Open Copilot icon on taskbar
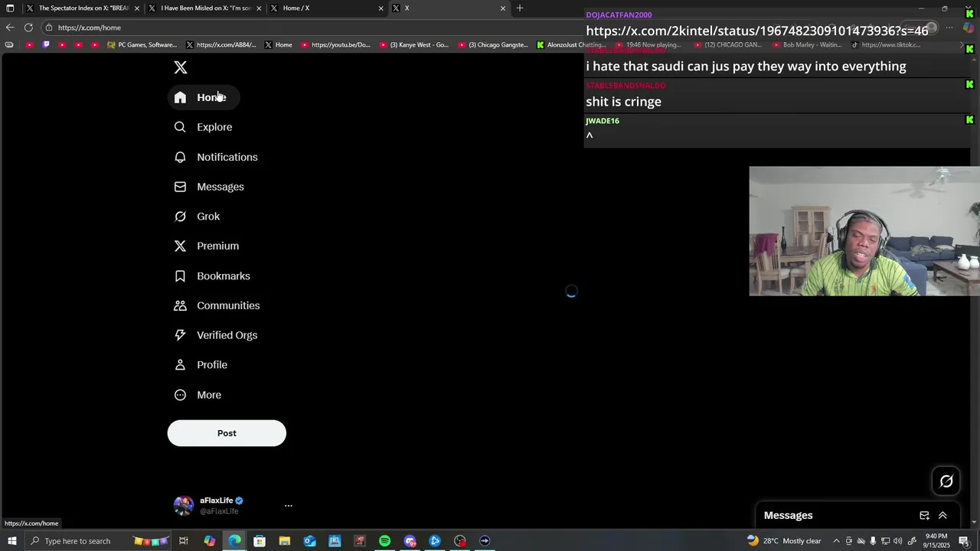 point(209,541)
